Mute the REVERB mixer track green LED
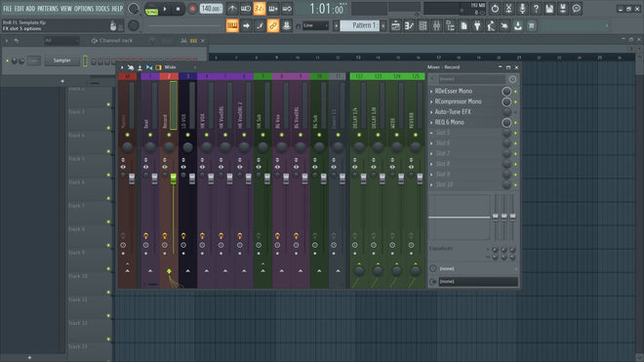The height and width of the screenshot is (362, 644). click(x=416, y=135)
